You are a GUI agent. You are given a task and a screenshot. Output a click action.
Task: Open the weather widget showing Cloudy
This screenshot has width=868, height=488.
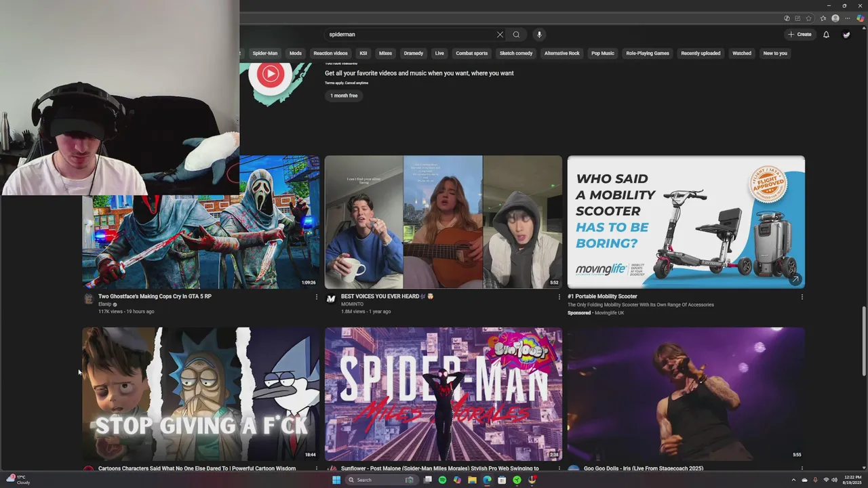(x=18, y=479)
